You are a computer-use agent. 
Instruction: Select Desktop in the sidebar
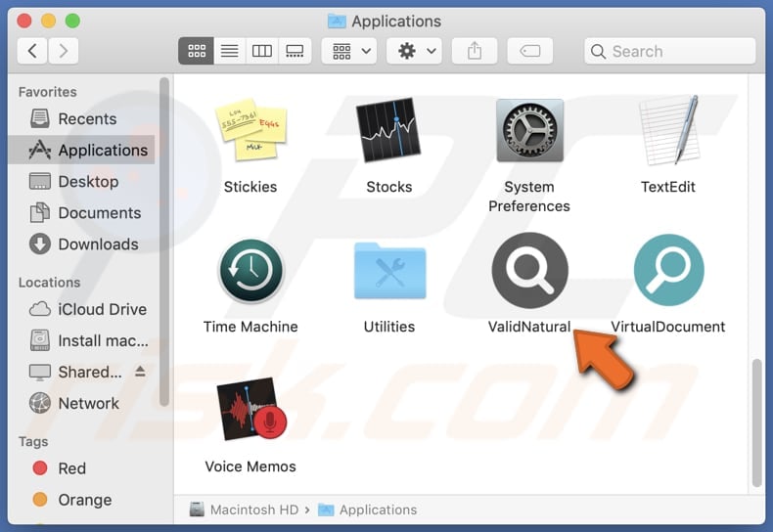(x=81, y=181)
